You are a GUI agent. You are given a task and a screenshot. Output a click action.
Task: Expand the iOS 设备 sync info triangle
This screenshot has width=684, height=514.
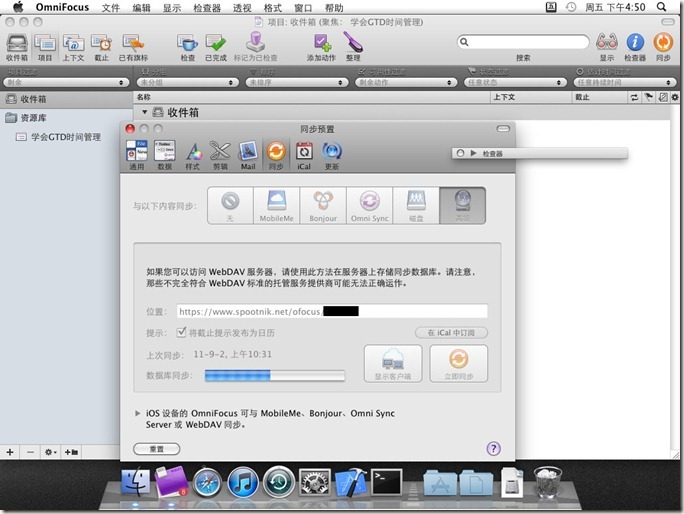click(x=137, y=413)
